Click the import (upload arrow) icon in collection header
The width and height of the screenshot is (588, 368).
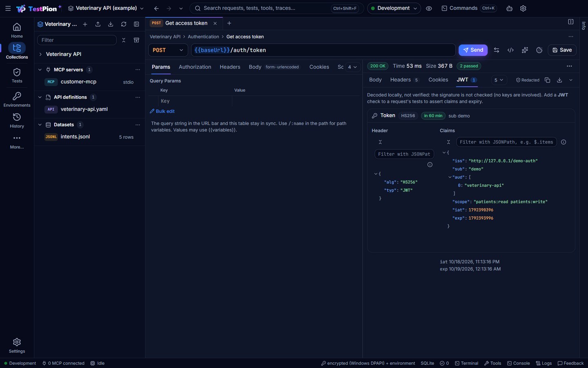98,24
